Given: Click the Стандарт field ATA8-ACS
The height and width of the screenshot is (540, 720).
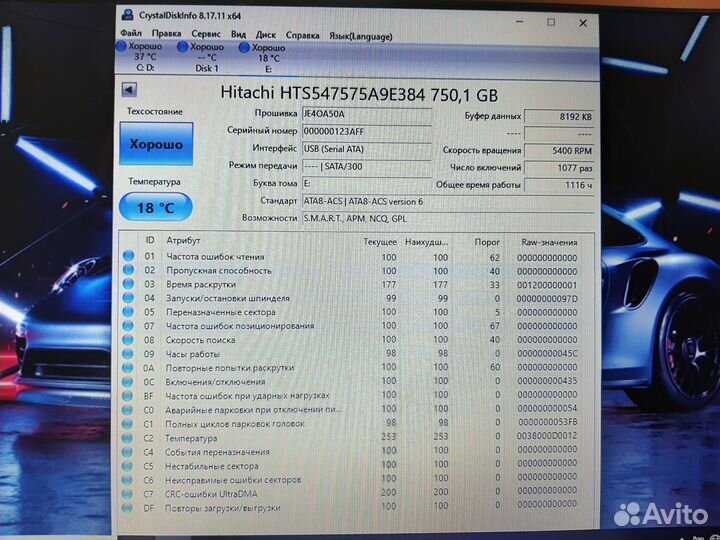Looking at the screenshot, I should tap(448, 202).
